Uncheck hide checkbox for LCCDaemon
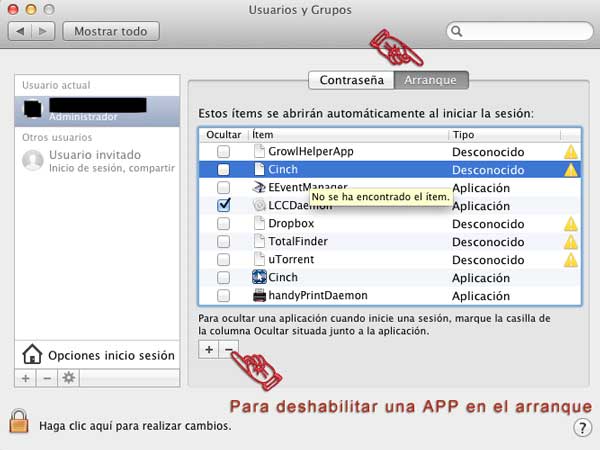 point(223,205)
